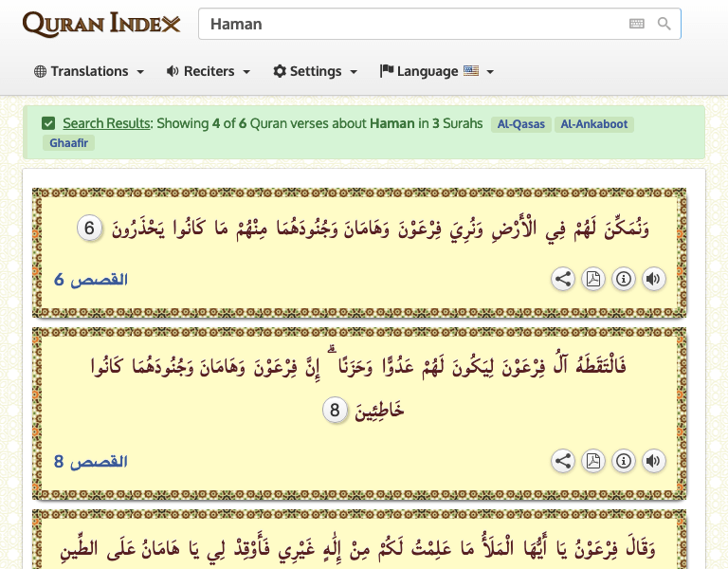Click the Ghaafir surah tag

click(68, 143)
